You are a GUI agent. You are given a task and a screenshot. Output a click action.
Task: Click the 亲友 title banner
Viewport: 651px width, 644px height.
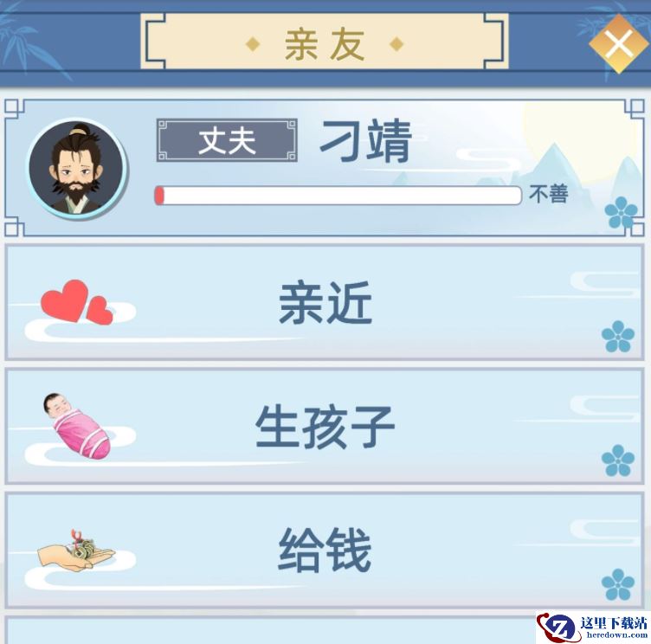[325, 42]
